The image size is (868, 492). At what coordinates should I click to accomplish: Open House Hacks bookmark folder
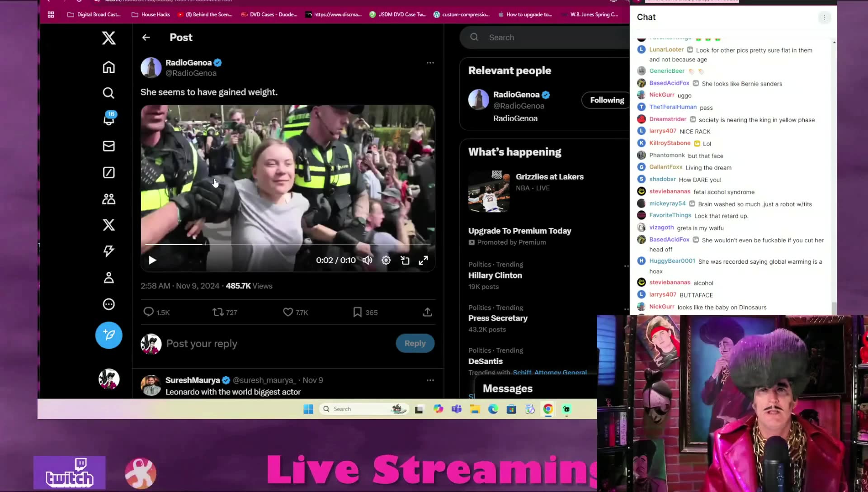coord(151,14)
